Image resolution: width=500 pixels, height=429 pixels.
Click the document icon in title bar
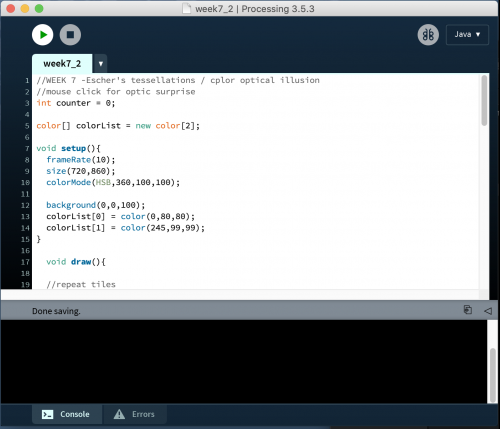187,9
